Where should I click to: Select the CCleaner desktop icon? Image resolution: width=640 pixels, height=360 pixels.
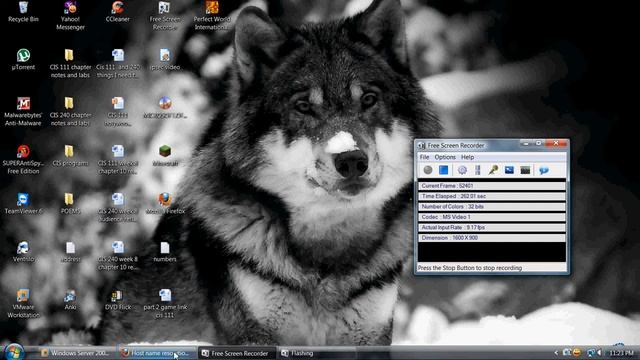coord(118,12)
